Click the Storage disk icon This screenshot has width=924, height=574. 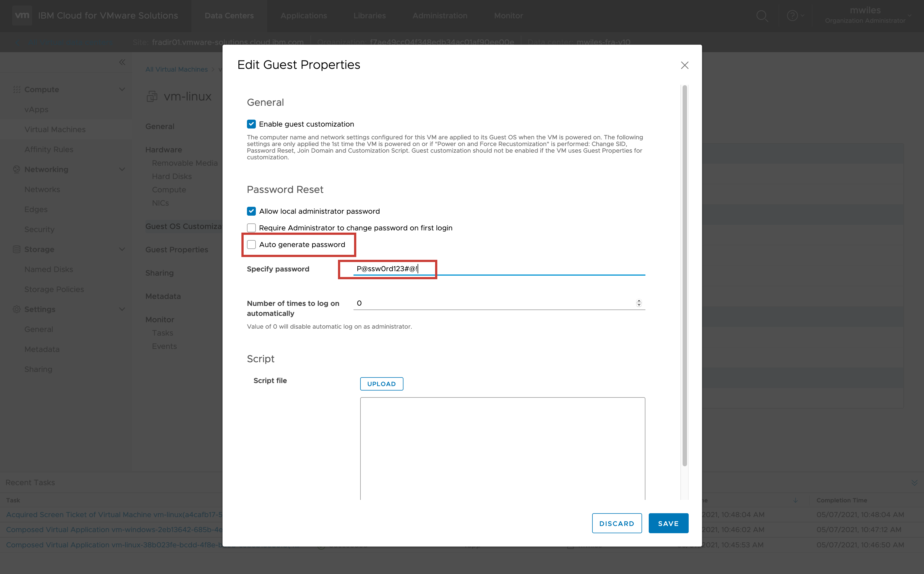(x=16, y=250)
